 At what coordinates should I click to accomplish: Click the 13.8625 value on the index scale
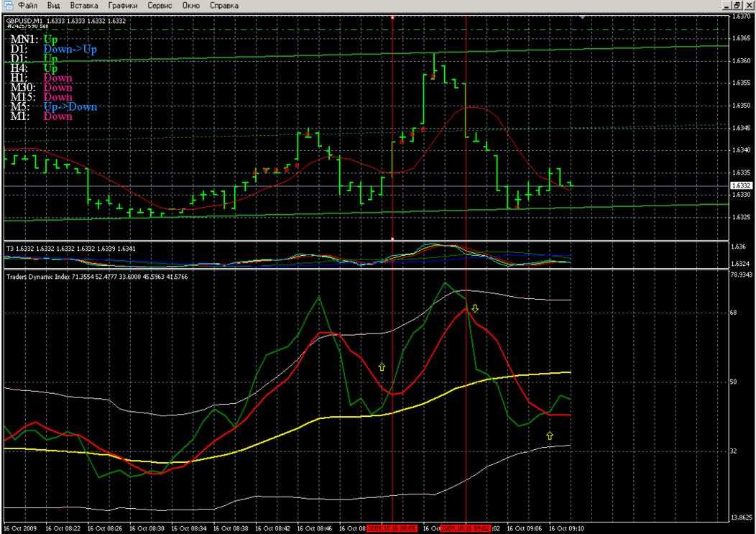pyautogui.click(x=741, y=517)
